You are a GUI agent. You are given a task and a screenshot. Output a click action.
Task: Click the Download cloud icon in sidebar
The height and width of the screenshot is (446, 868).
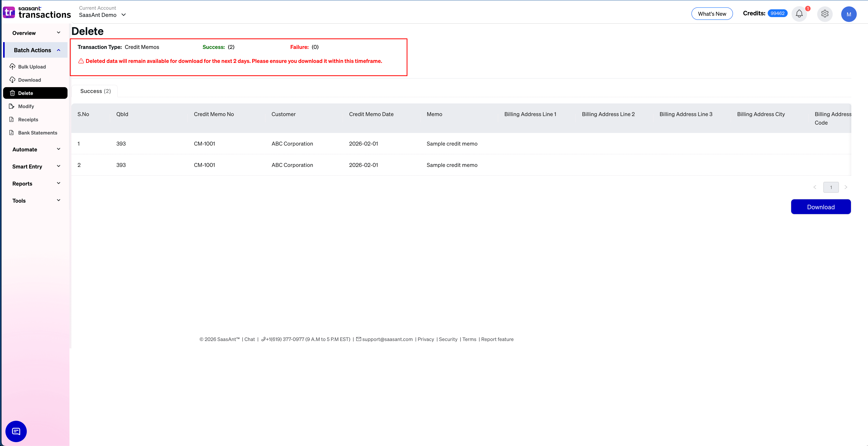[12, 80]
